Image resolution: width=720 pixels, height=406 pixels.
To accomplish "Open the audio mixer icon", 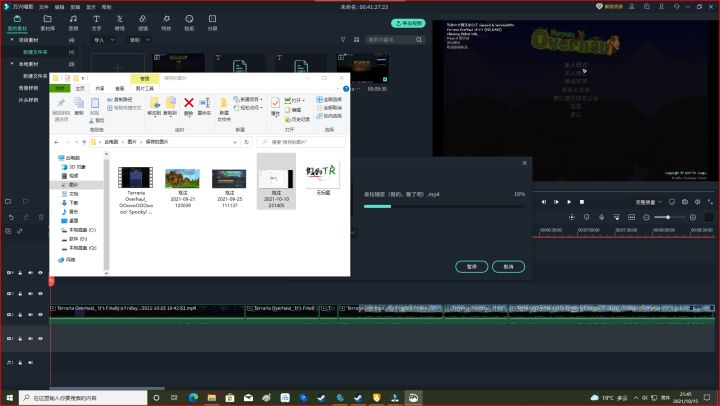I will coord(616,217).
